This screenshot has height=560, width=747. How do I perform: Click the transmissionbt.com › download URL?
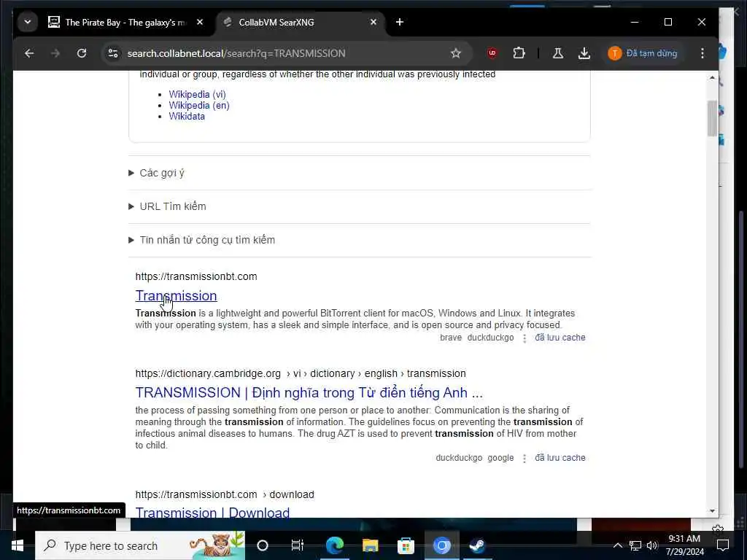[x=225, y=494]
